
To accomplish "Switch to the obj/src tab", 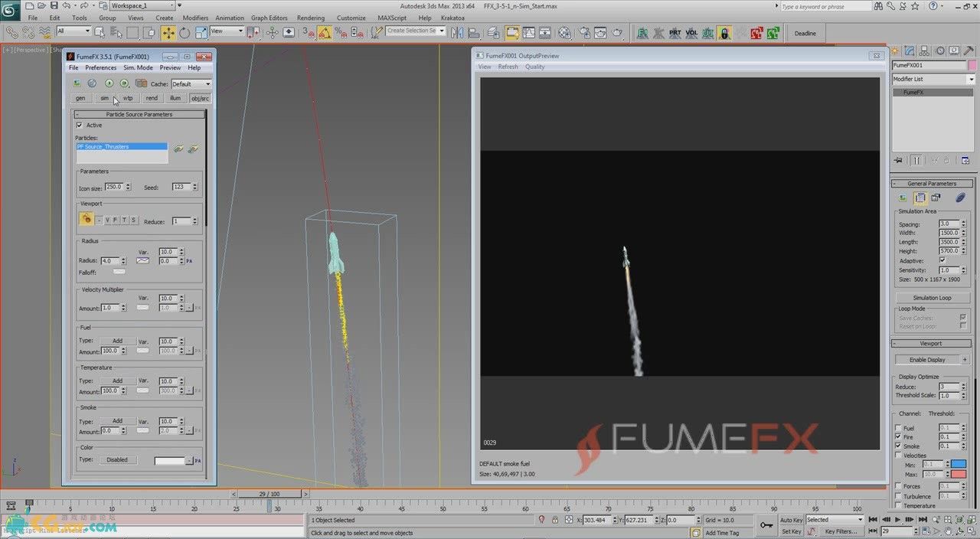I will pyautogui.click(x=200, y=98).
